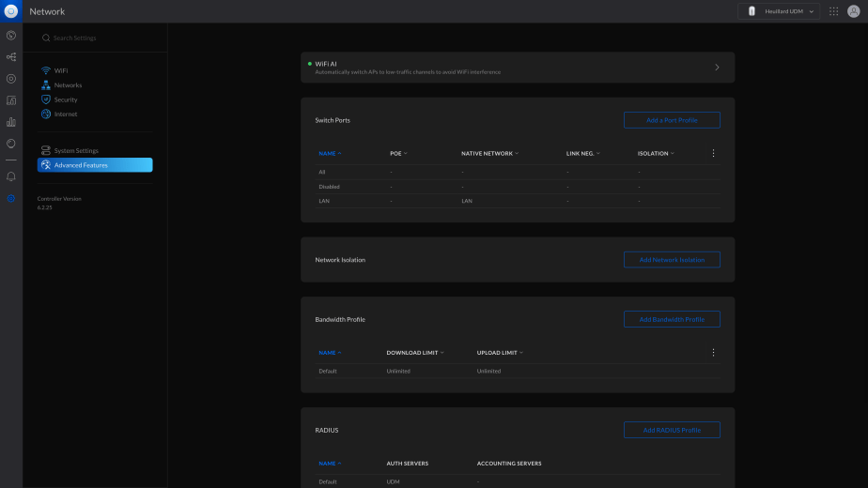Click the UniFi logo icon
Screen dimensions: 868x488
[11, 11]
